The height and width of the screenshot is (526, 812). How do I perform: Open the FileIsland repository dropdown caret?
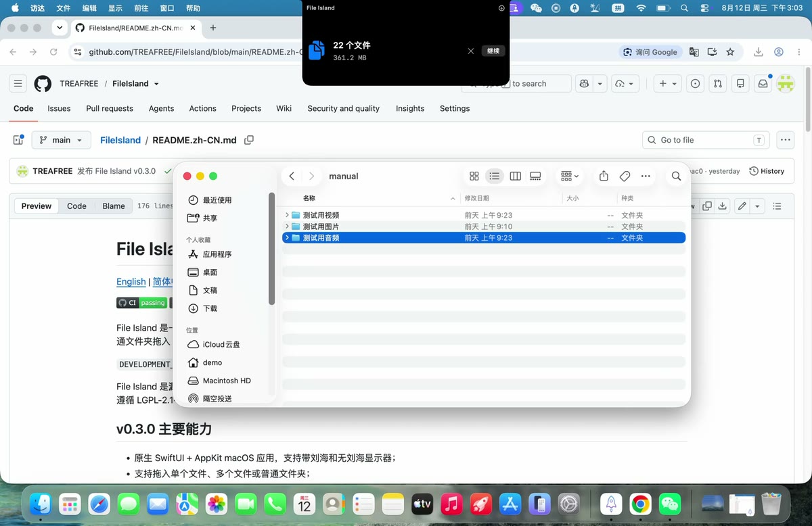156,84
